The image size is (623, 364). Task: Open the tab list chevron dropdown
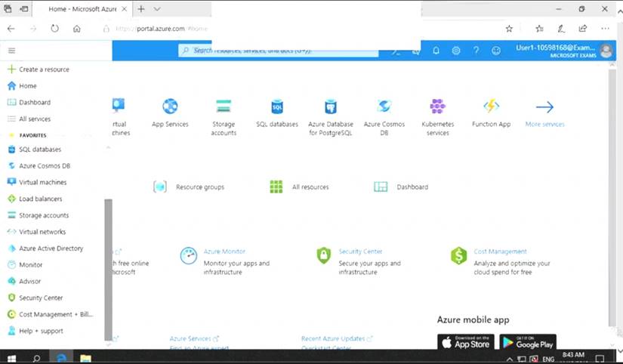pyautogui.click(x=157, y=9)
